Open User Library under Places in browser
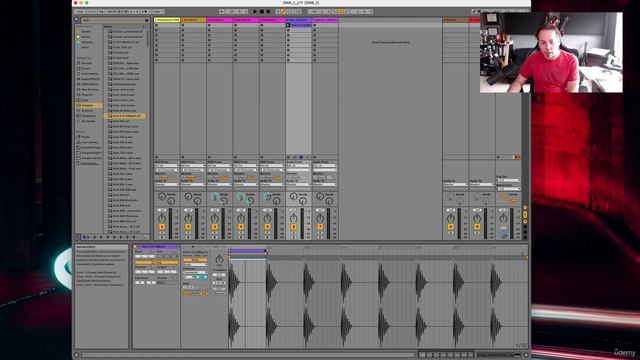 pos(89,142)
